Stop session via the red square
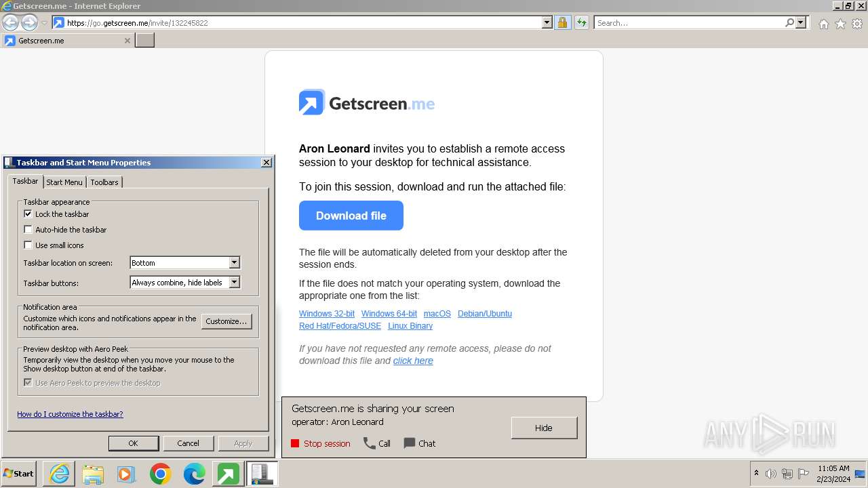The width and height of the screenshot is (868, 488). pyautogui.click(x=295, y=443)
